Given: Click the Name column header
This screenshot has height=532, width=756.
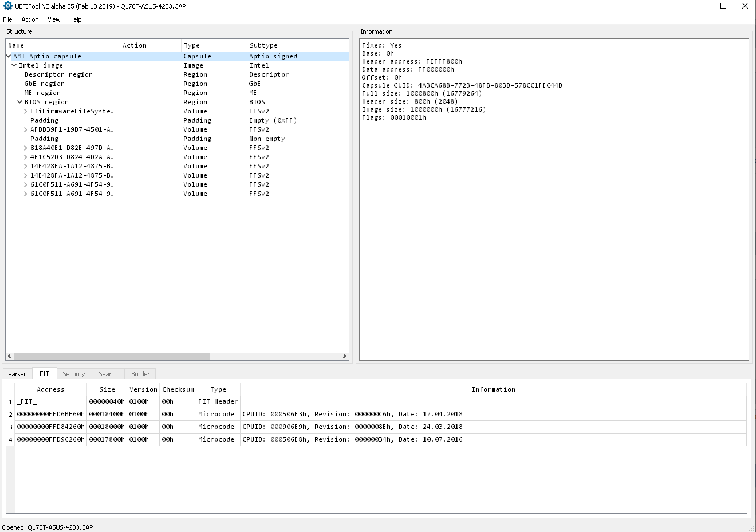Looking at the screenshot, I should point(63,45).
